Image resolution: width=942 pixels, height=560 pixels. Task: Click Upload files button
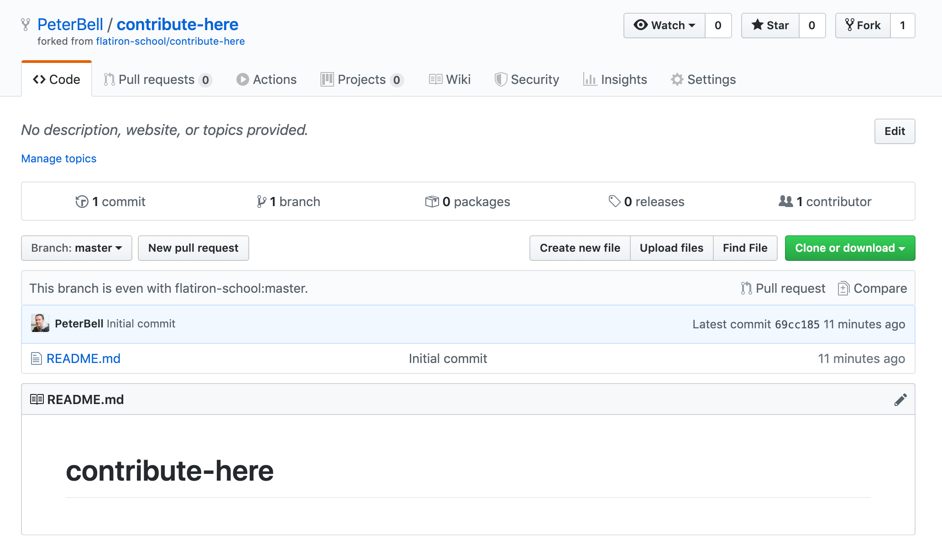(x=671, y=248)
